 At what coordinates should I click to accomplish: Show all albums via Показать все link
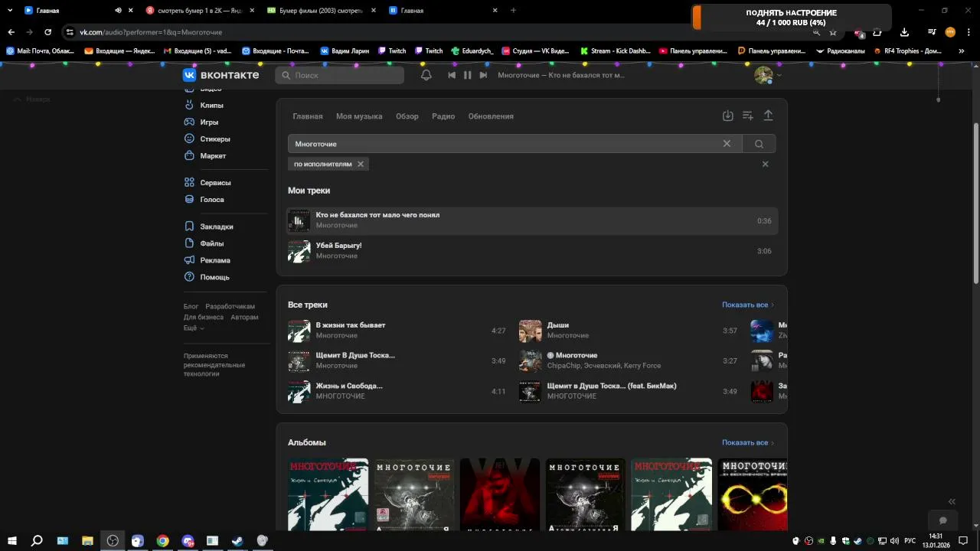(x=748, y=442)
